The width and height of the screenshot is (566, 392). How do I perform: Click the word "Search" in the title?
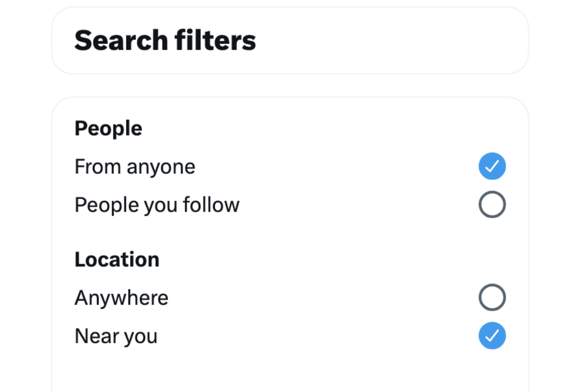(x=121, y=40)
